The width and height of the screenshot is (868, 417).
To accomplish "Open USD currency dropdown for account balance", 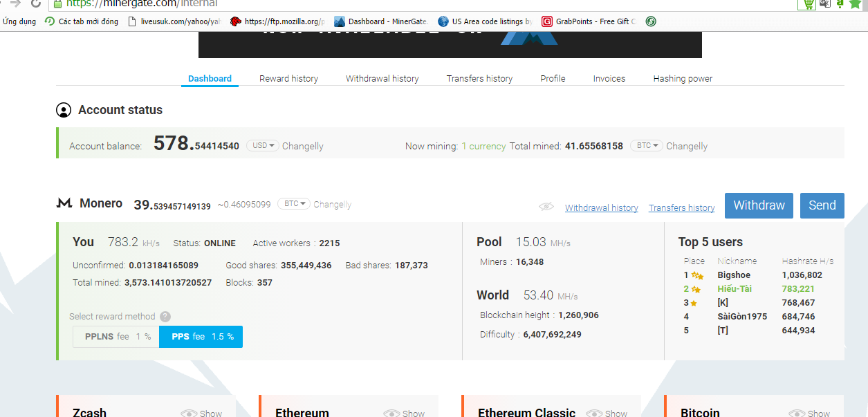I will tap(263, 146).
